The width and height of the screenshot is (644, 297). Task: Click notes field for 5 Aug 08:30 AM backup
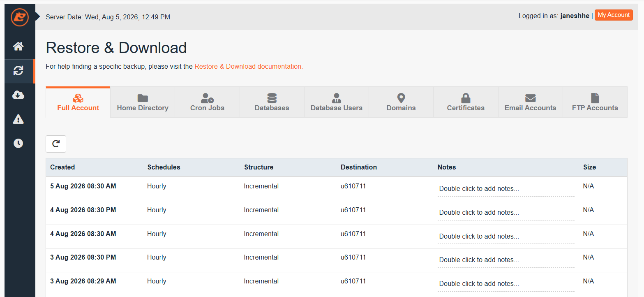(506, 189)
